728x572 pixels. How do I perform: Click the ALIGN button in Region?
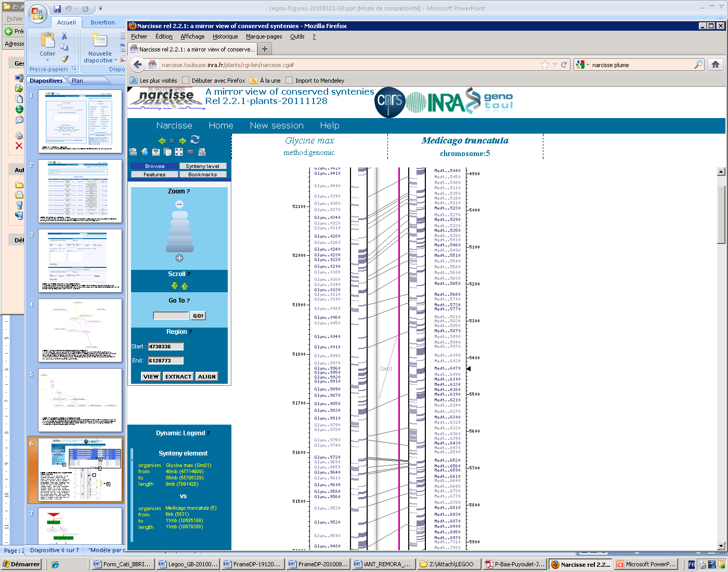(207, 376)
